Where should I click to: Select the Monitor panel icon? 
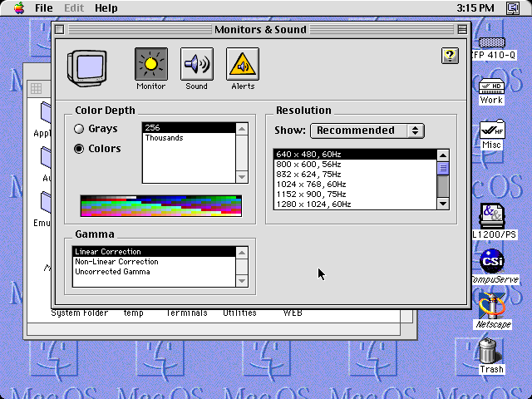click(151, 64)
